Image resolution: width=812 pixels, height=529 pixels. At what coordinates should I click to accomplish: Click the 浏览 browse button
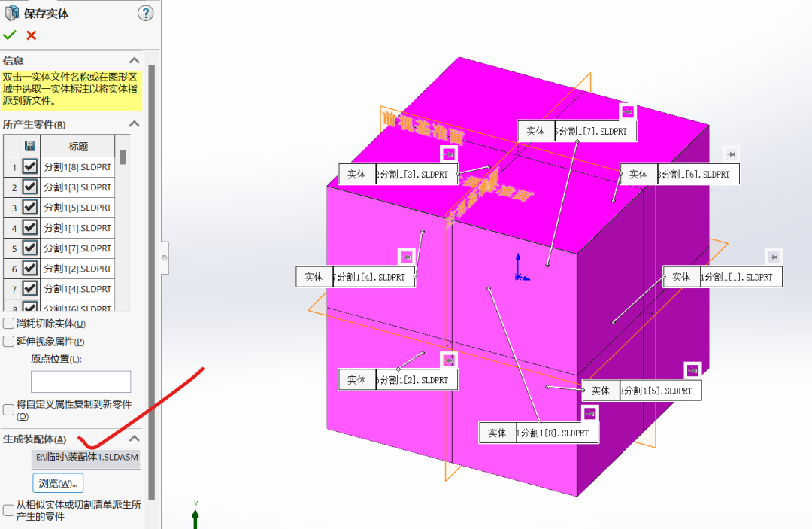[57, 482]
